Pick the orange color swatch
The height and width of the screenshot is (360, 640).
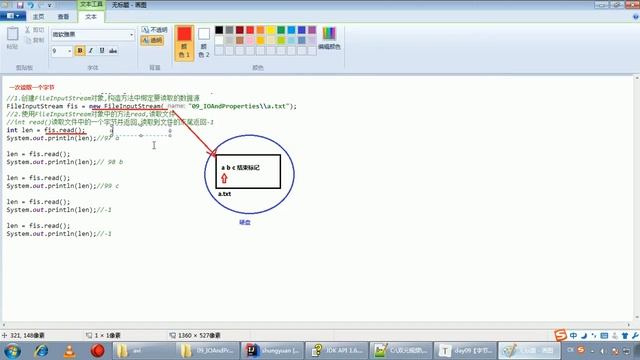(x=260, y=30)
